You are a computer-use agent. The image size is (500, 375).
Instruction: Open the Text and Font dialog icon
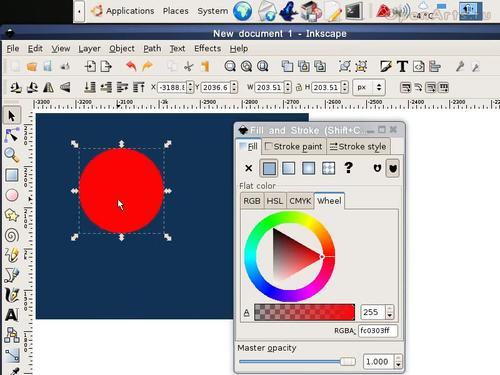(403, 67)
